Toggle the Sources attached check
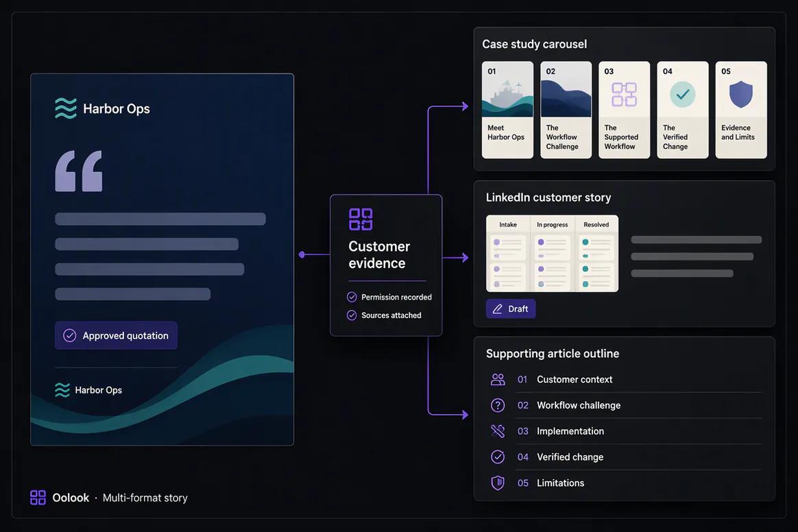 point(352,315)
